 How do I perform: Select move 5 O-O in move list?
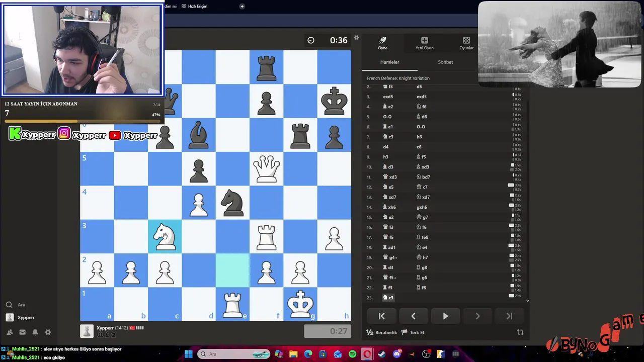pyautogui.click(x=387, y=117)
